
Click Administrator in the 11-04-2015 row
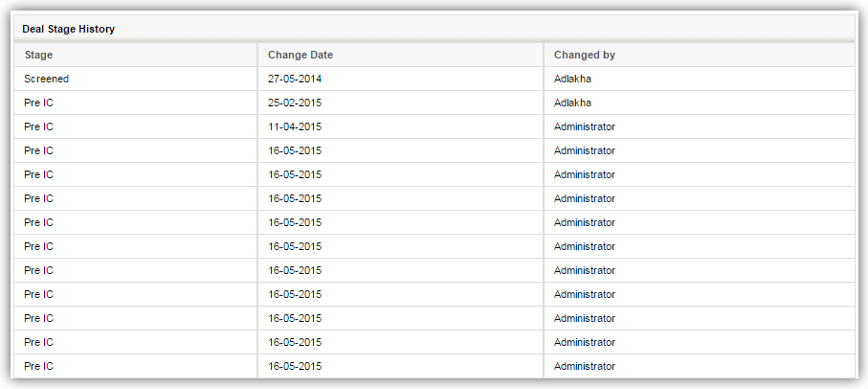(585, 126)
